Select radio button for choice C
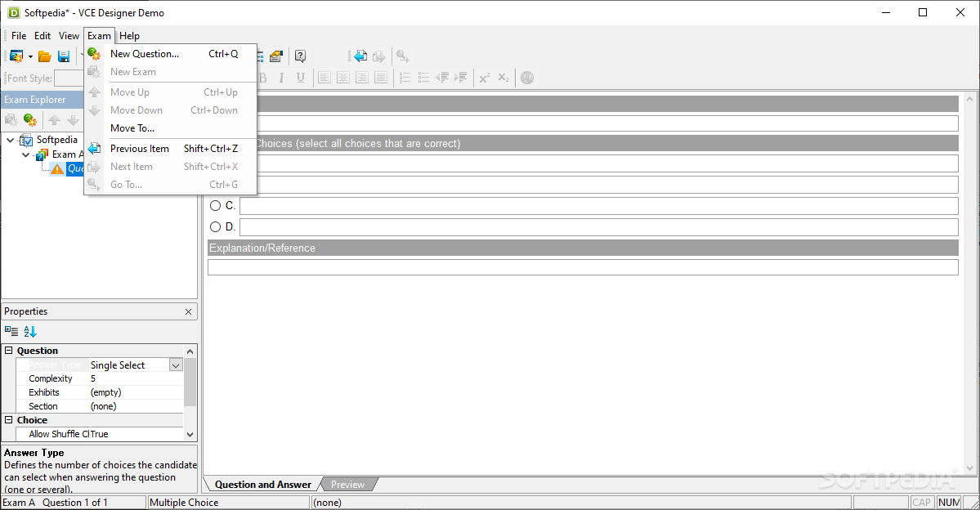This screenshot has width=980, height=510. pos(216,206)
